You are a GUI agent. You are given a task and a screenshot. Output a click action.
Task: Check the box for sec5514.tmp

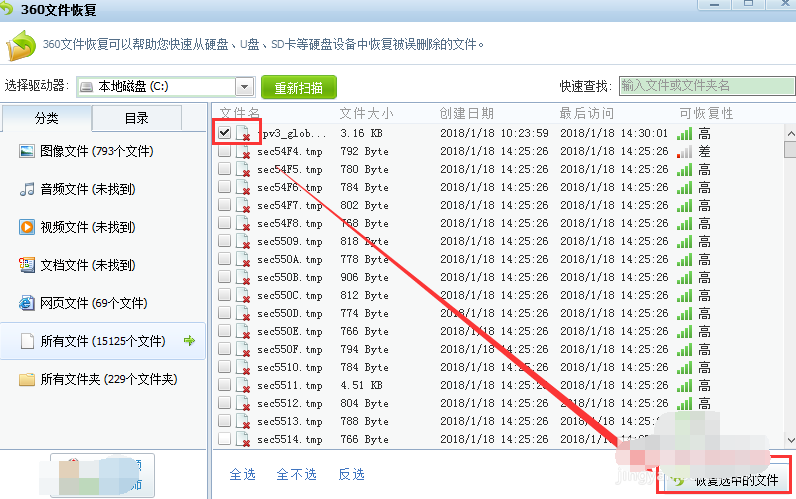(x=224, y=439)
